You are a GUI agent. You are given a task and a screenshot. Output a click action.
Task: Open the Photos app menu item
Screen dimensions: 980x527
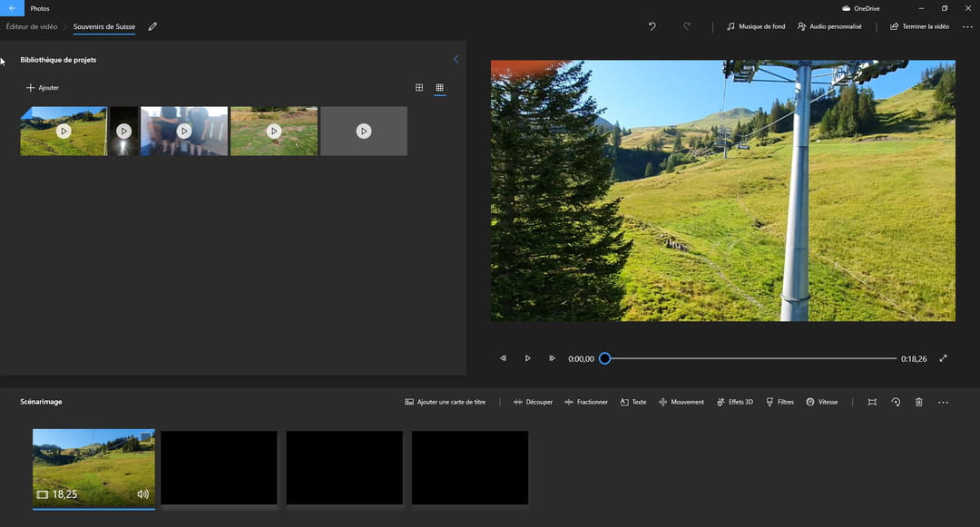pyautogui.click(x=39, y=8)
